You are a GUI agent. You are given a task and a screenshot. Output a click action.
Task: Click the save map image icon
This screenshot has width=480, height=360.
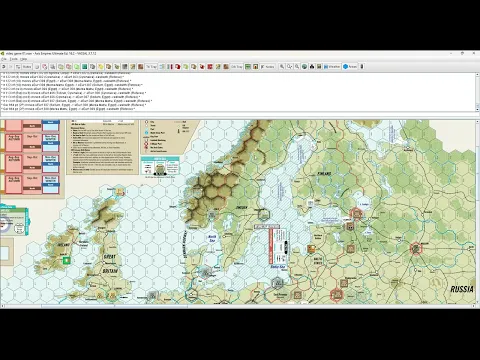coord(319,67)
